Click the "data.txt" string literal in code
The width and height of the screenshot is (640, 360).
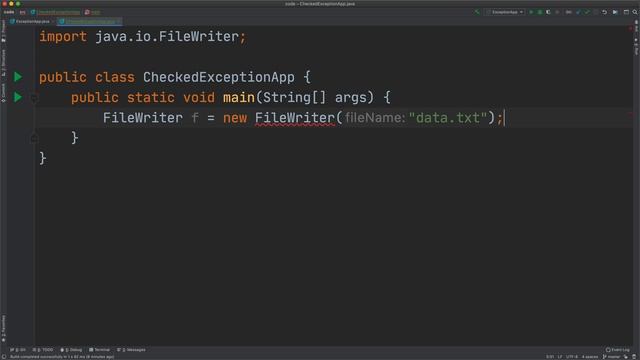point(448,118)
